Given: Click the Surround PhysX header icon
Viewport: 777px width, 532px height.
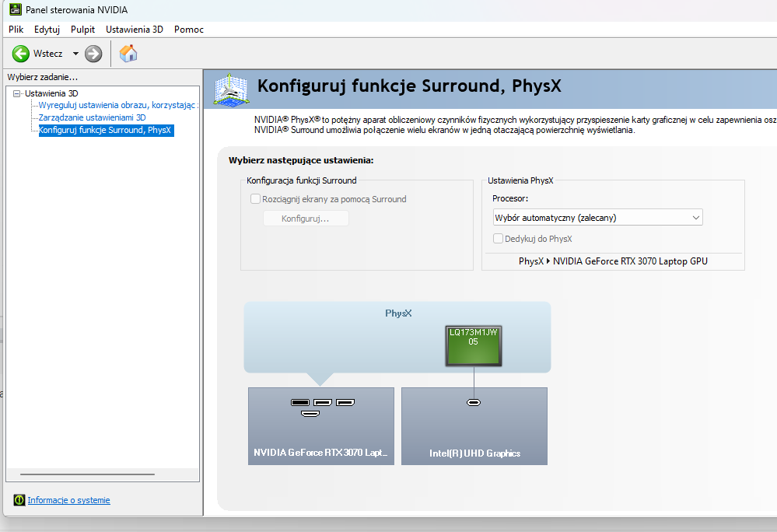Looking at the screenshot, I should point(231,89).
